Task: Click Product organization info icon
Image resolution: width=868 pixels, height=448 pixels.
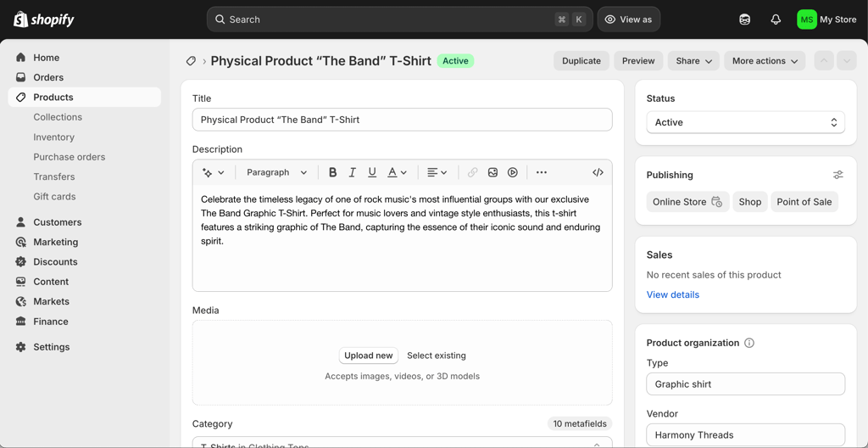Action: point(749,343)
